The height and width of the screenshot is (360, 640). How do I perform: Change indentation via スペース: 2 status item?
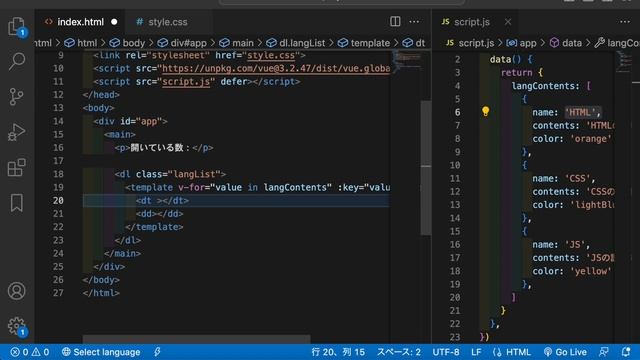pos(399,352)
